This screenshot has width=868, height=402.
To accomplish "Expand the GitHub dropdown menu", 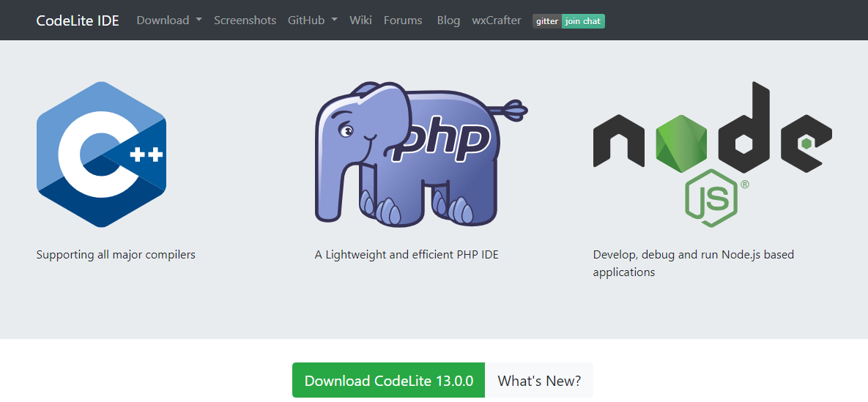I will 313,21.
